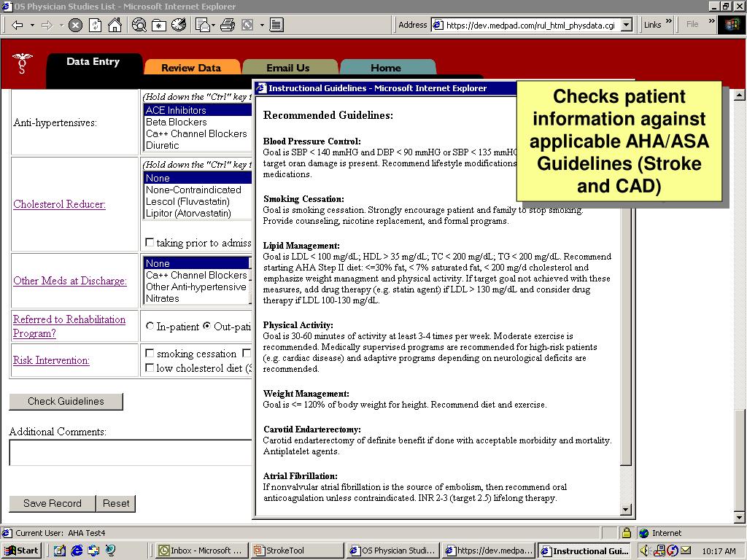Open the Edit button dropdown arrow

coord(262,25)
